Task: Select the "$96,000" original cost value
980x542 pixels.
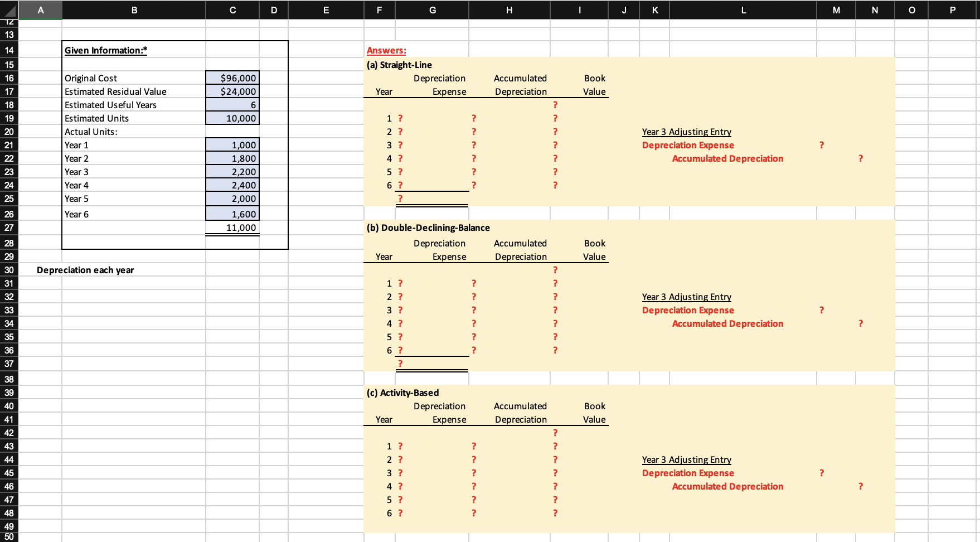Action: tap(232, 78)
